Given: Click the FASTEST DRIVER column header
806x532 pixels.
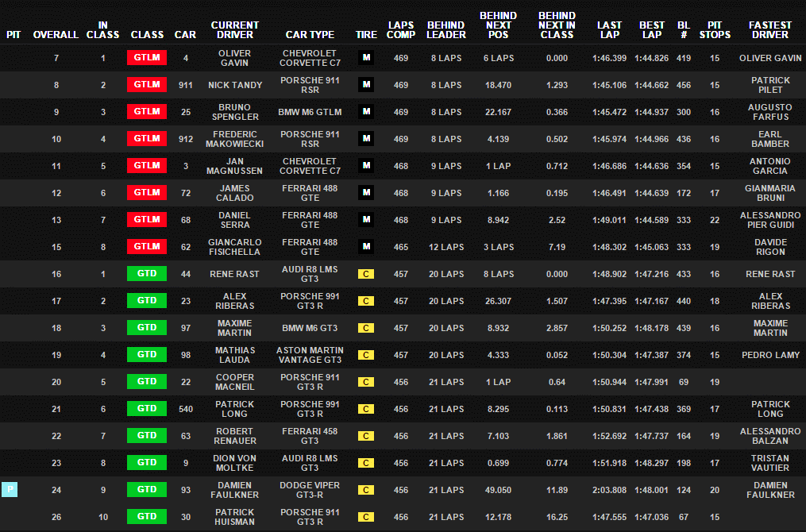Looking at the screenshot, I should [770, 30].
